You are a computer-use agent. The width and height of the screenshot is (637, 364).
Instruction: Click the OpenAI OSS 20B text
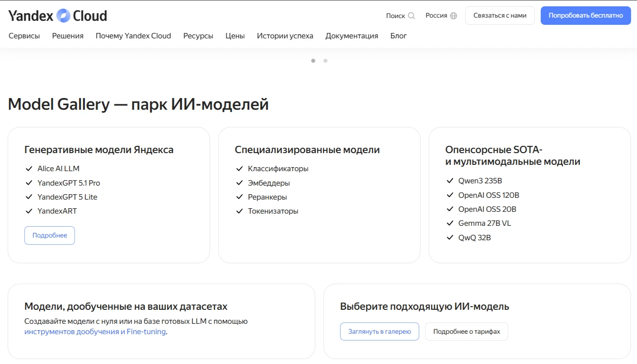point(487,209)
